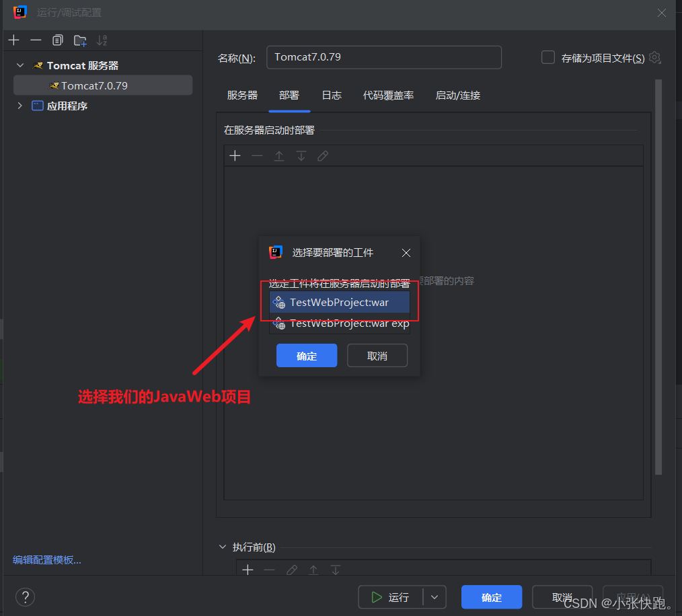The height and width of the screenshot is (616, 682).
Task: Open project file storage settings gear
Action: click(x=654, y=57)
